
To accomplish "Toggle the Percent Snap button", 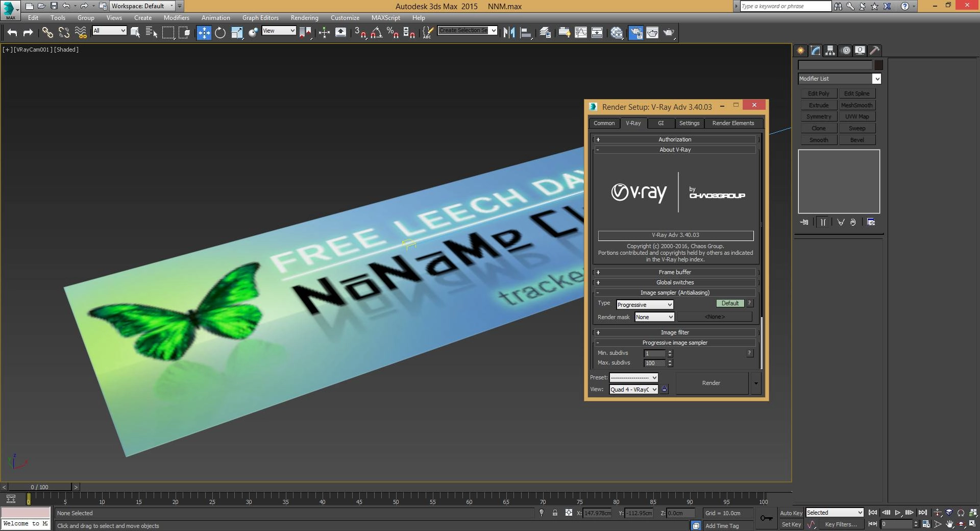I will click(x=393, y=33).
